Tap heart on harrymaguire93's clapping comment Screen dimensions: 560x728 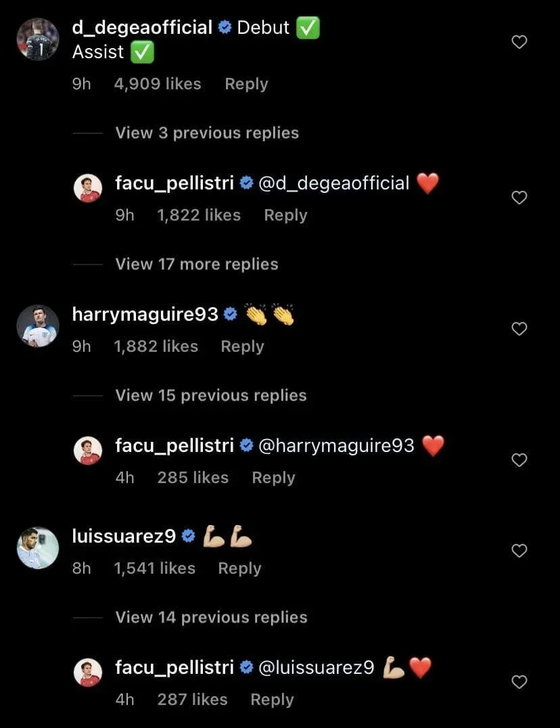point(519,329)
